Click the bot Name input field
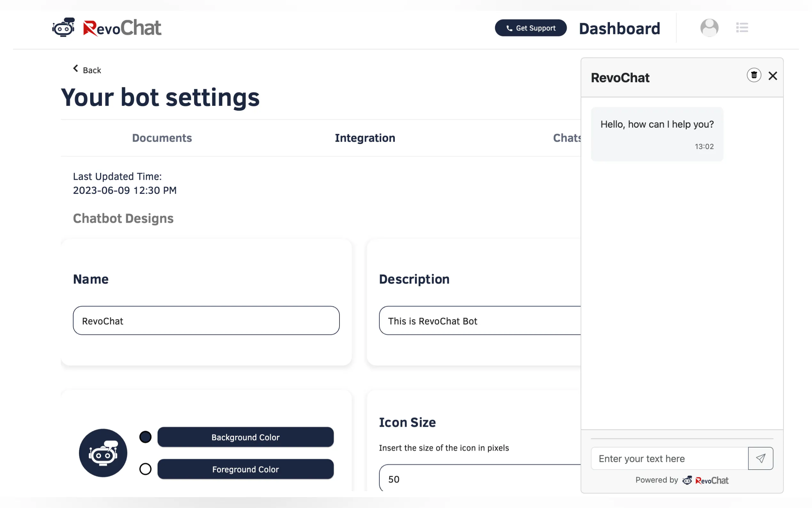Image resolution: width=812 pixels, height=508 pixels. 206,321
